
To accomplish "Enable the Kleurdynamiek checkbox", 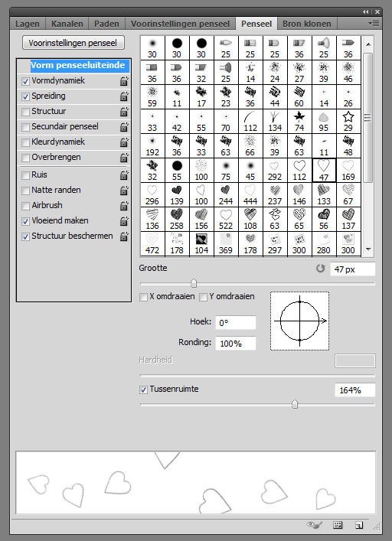I will point(25,142).
